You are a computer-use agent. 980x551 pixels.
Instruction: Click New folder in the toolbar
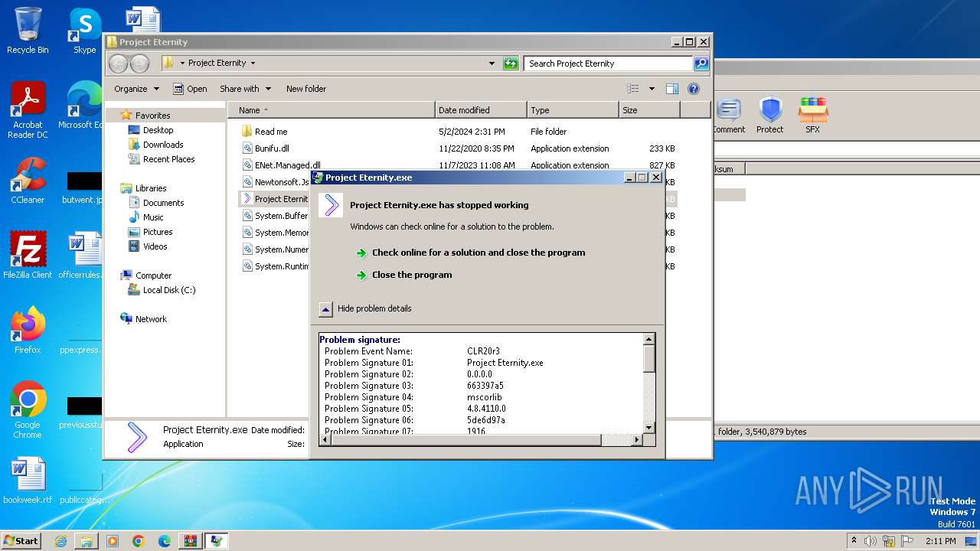[x=306, y=89]
